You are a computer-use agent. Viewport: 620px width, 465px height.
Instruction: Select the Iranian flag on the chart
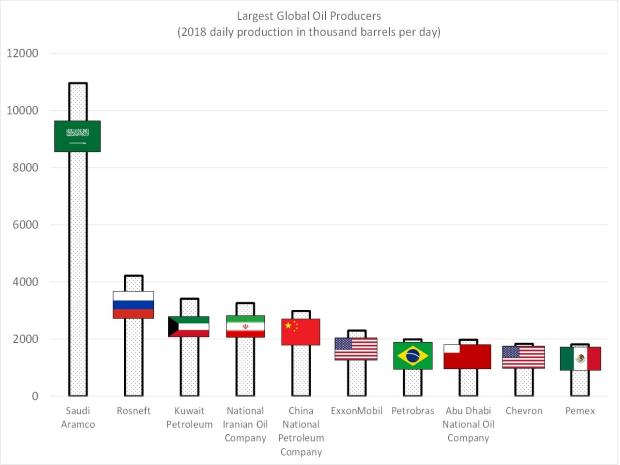tap(244, 327)
